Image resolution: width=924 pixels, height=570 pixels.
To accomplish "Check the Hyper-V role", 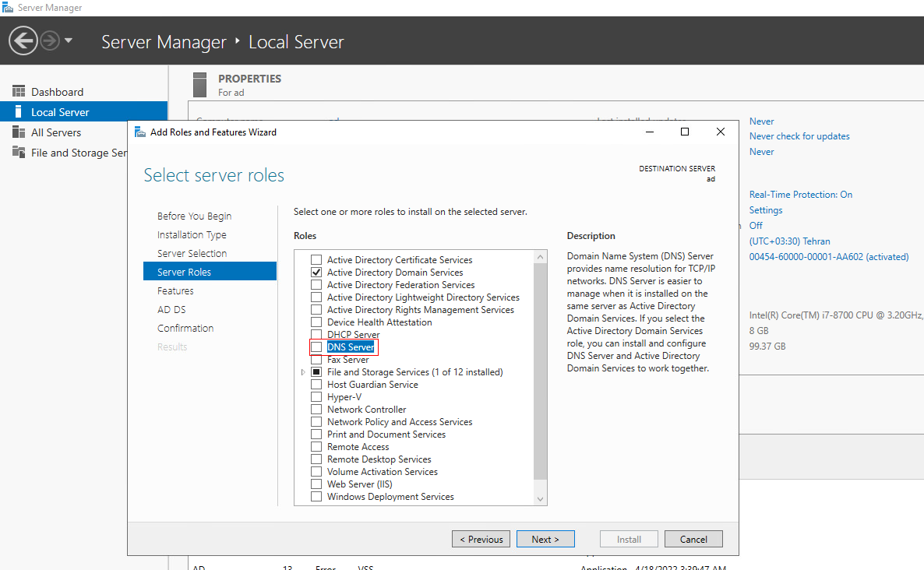I will [x=316, y=397].
